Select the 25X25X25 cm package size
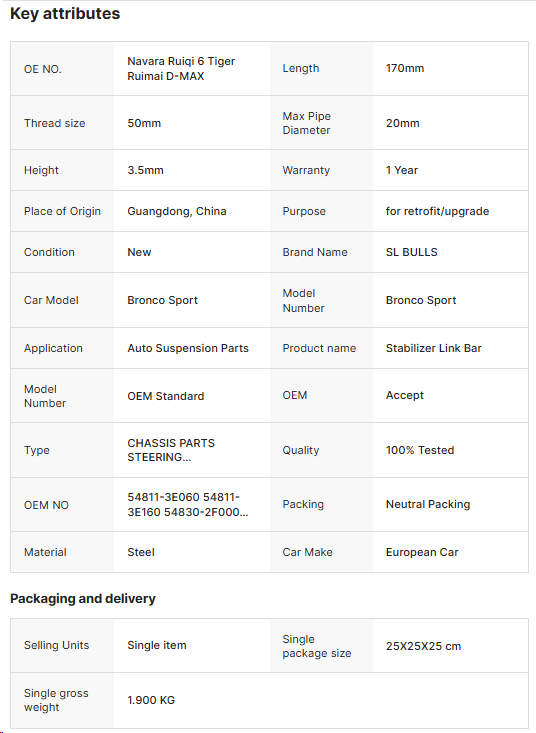Image resolution: width=536 pixels, height=733 pixels. tap(423, 646)
